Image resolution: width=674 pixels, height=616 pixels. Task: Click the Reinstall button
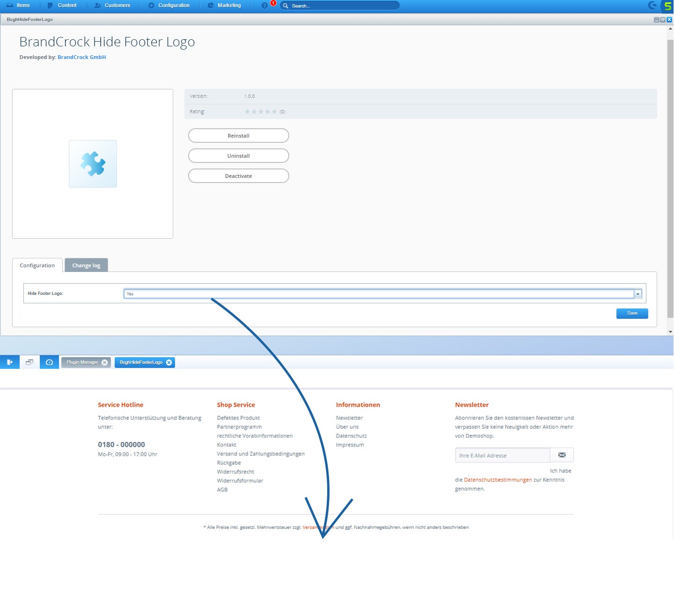click(x=239, y=136)
